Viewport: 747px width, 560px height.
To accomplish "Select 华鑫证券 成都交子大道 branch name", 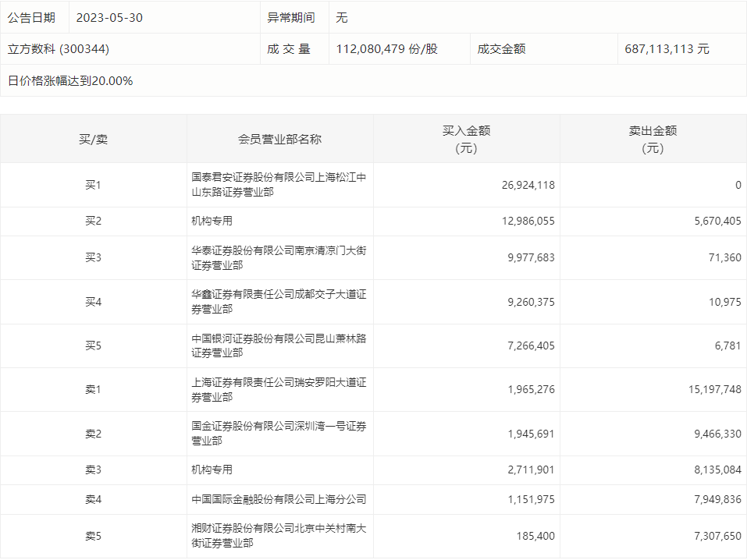I will (x=279, y=302).
